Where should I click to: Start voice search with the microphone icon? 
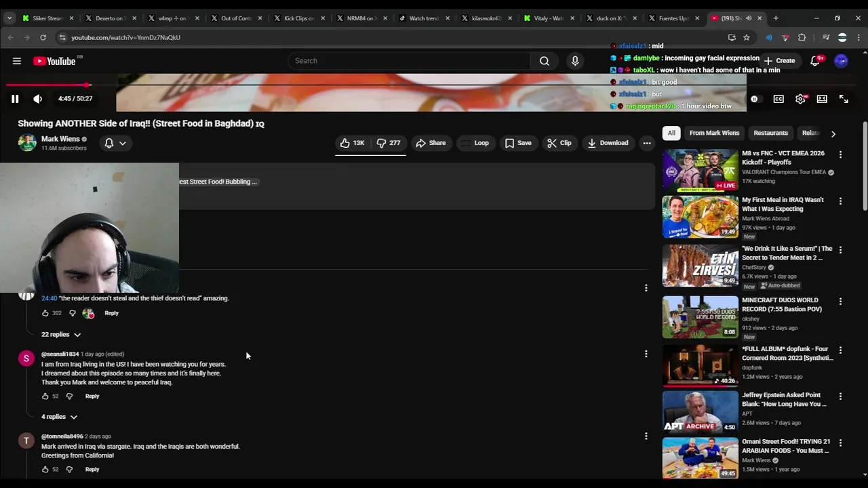[575, 61]
